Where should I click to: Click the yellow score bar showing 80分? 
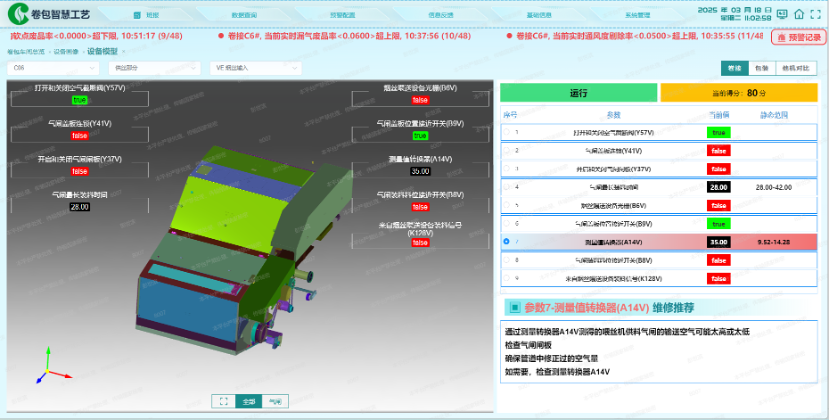pos(738,93)
